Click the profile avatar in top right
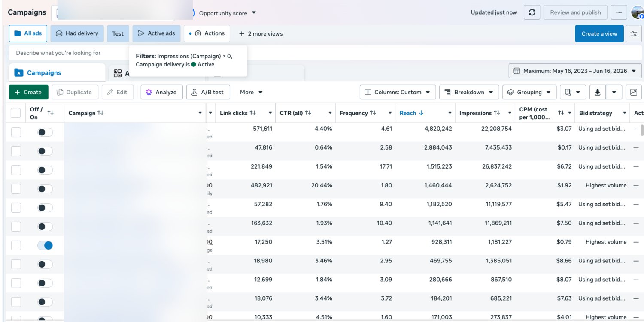The width and height of the screenshot is (644, 322). coord(638,12)
